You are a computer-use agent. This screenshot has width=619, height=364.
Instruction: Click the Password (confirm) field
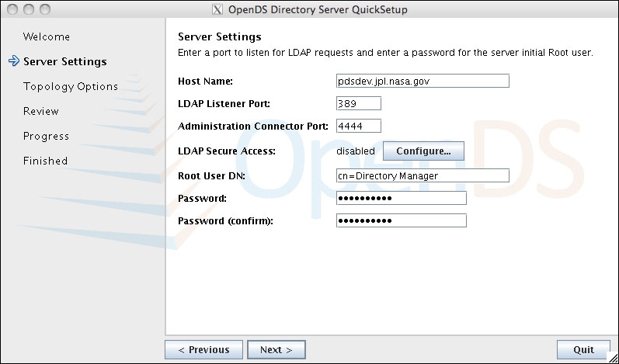tap(402, 220)
